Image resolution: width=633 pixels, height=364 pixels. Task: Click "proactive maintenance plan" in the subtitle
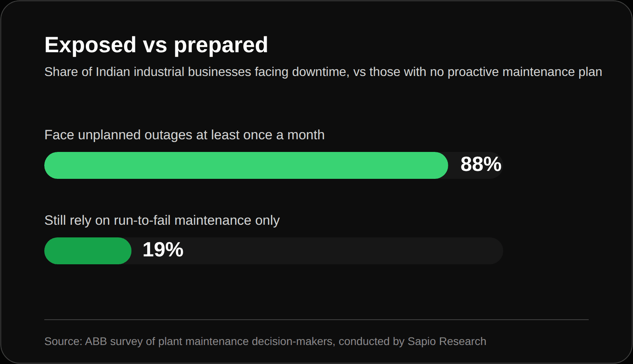(525, 72)
